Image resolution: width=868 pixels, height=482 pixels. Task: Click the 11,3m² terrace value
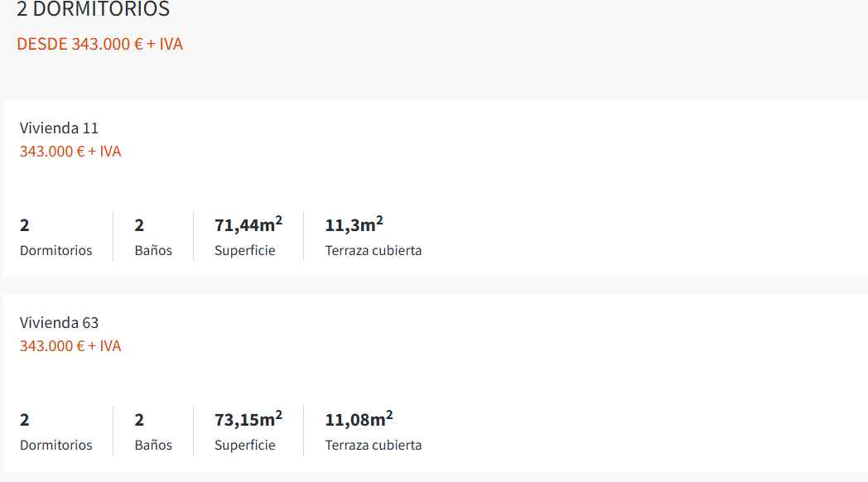tap(354, 224)
